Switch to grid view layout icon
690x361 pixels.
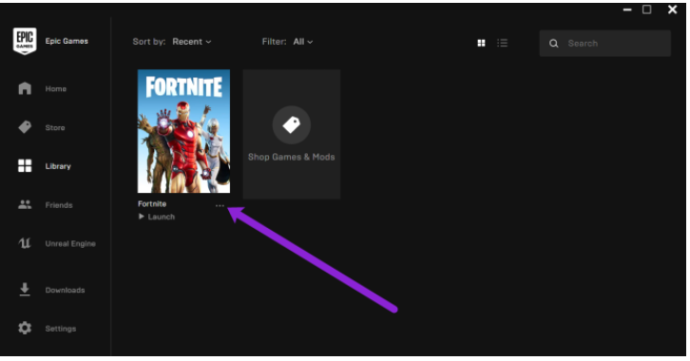point(481,43)
